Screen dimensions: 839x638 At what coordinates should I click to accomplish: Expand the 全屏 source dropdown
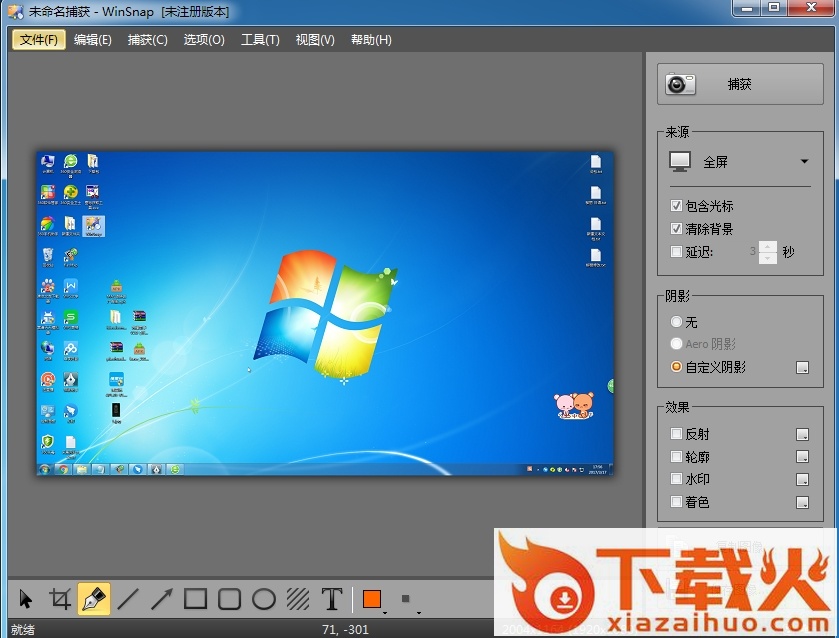pyautogui.click(x=804, y=162)
